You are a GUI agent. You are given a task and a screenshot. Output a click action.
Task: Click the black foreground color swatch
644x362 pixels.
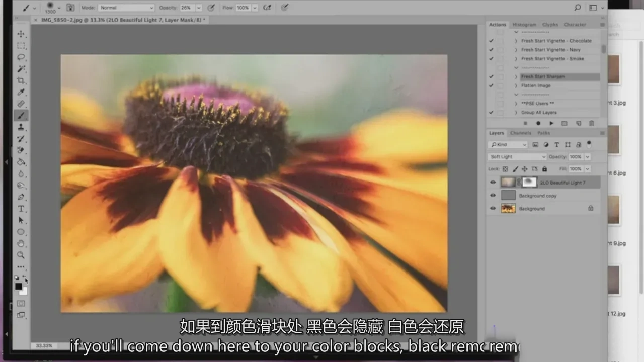point(19,287)
